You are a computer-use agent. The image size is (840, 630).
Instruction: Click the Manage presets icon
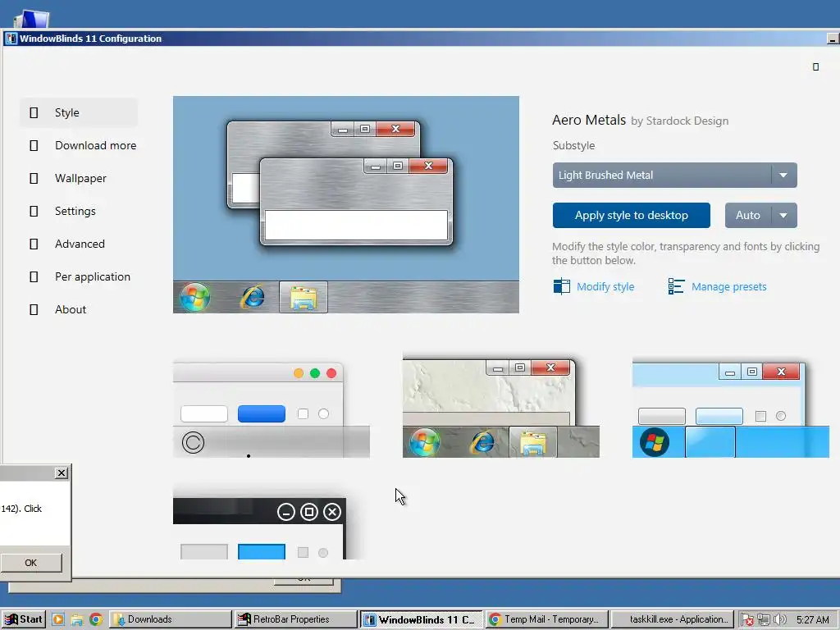coord(676,286)
